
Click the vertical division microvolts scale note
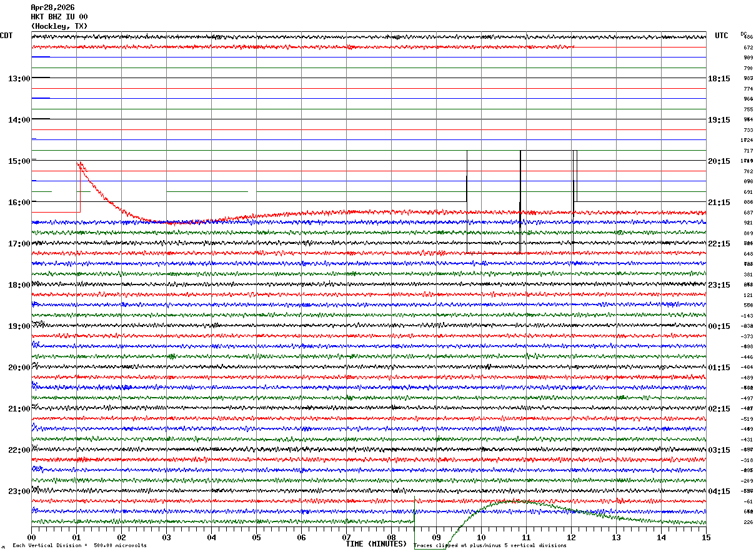click(79, 546)
